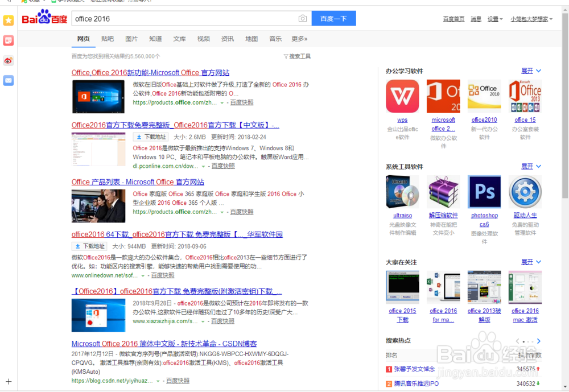Click download address button for Office2016 2.6MB result
Viewport: 569px width, 392px height.
coord(151,137)
